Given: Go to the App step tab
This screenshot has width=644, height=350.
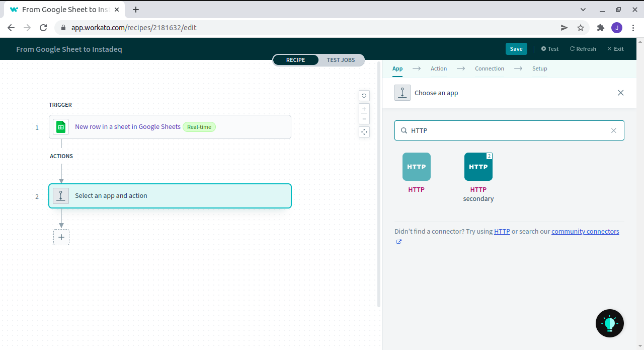Looking at the screenshot, I should [x=397, y=68].
